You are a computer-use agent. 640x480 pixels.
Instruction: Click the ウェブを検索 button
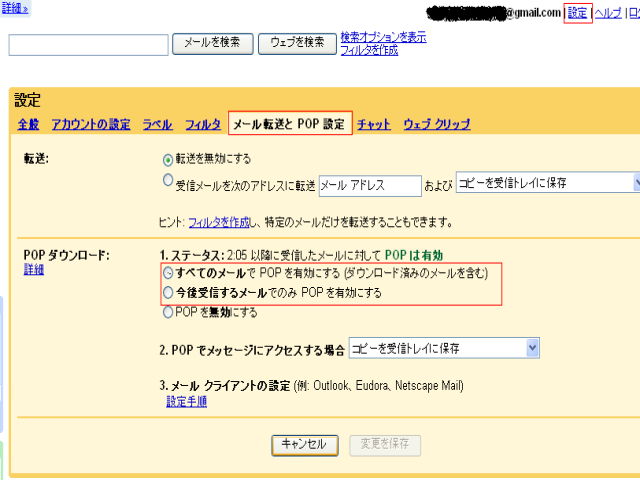tap(297, 43)
